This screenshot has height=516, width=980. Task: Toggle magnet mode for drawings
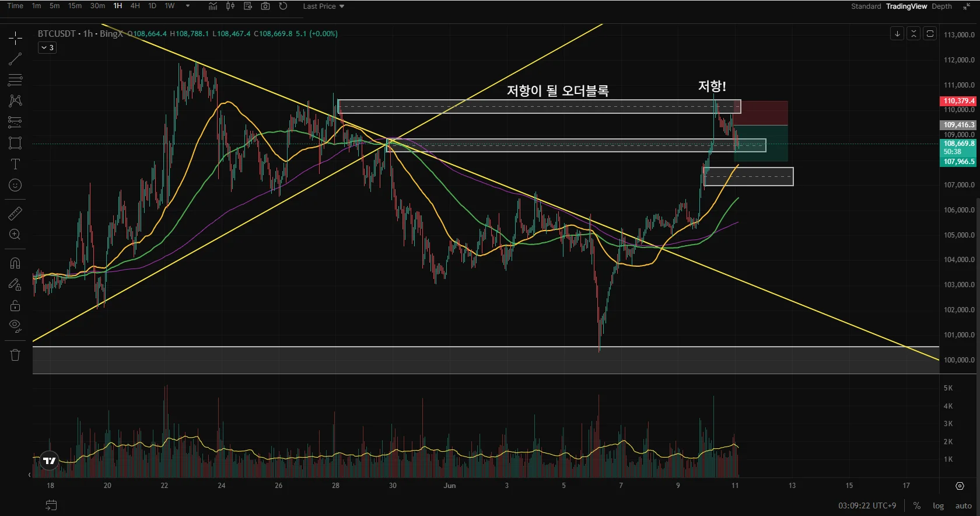tap(15, 263)
